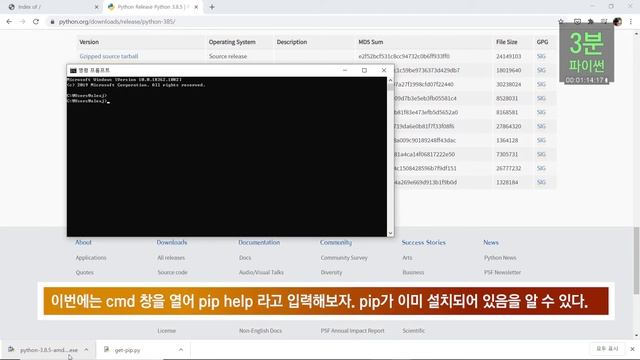Maximize the command prompt window
This screenshot has width=640, height=360.
[x=364, y=70]
